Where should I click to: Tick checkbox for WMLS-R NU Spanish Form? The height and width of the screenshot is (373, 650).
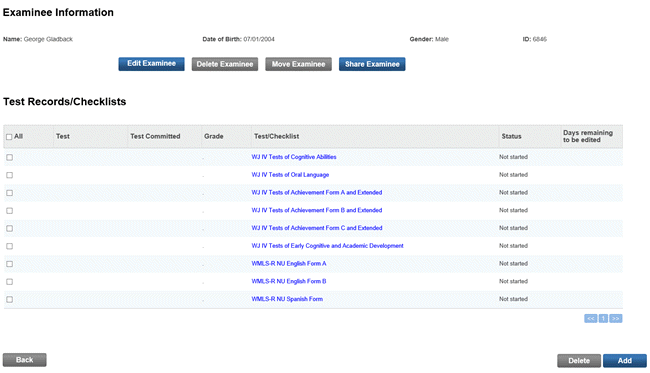10,300
